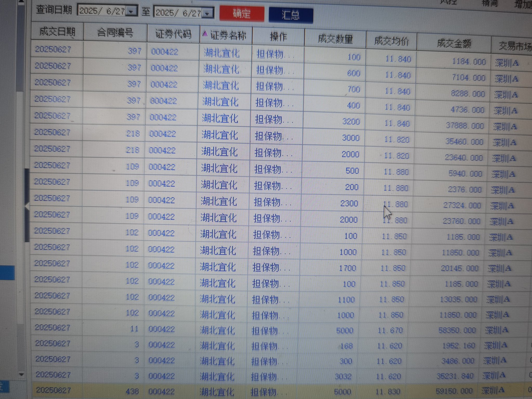532x399 pixels.
Task: Click quantity 3032 in the table
Action: [343, 376]
